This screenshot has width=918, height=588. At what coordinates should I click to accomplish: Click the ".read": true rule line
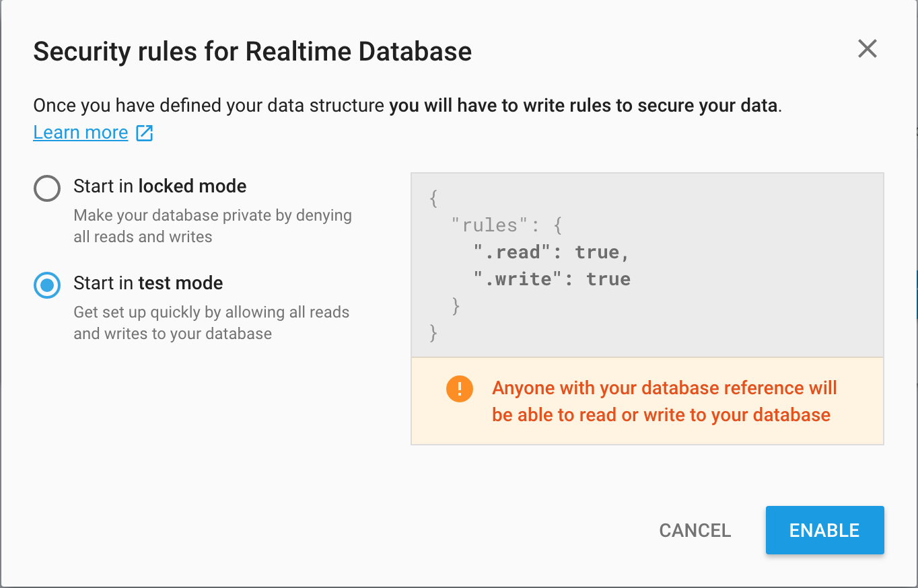551,252
